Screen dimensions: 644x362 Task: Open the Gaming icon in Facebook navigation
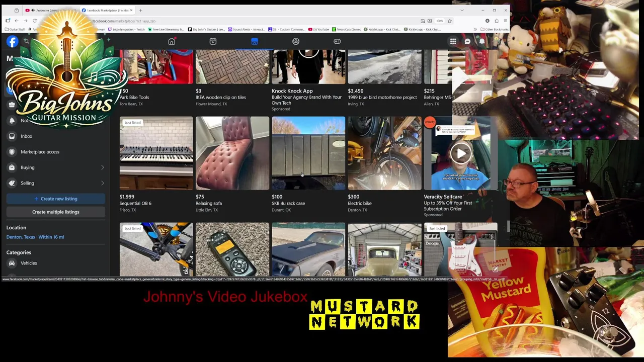[x=337, y=41]
